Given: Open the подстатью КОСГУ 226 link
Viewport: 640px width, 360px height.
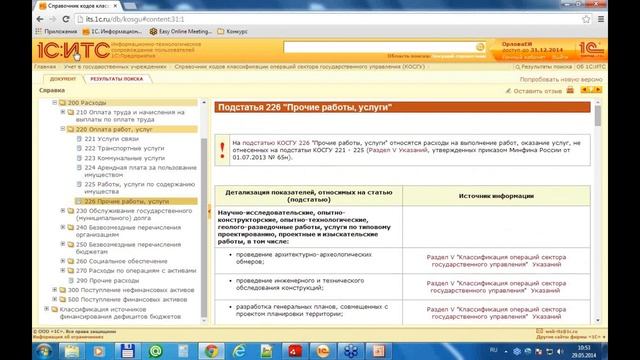Looking at the screenshot, I should 276,143.
